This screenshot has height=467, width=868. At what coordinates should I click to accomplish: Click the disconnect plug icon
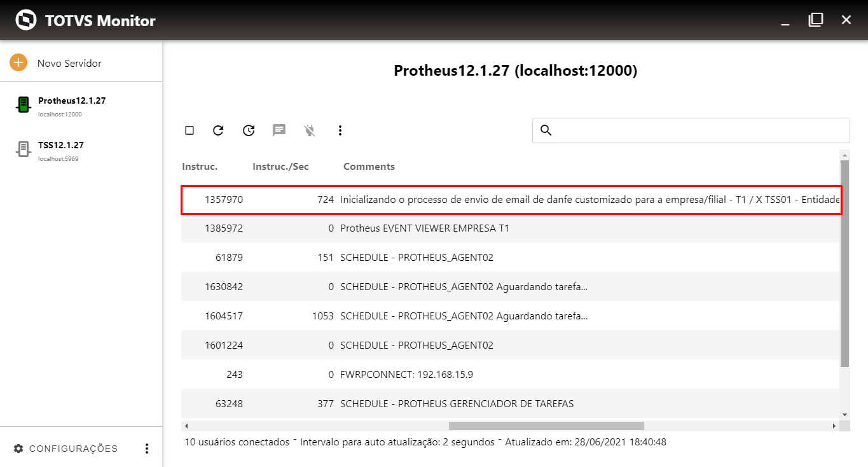click(x=310, y=130)
